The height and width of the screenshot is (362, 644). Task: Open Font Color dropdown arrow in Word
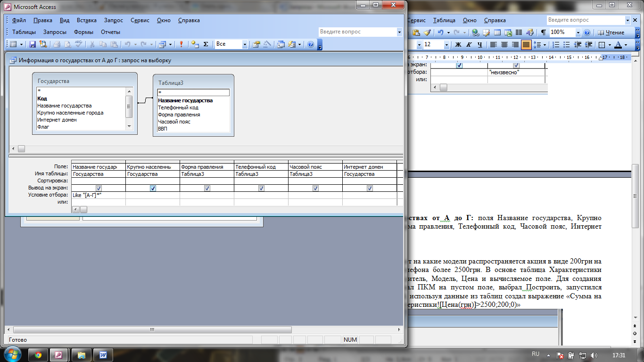626,45
